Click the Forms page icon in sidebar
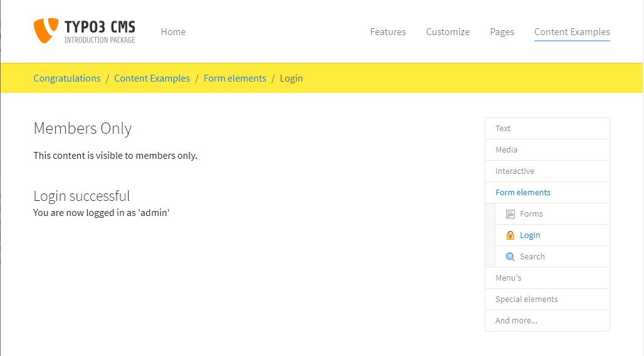The width and height of the screenshot is (644, 356). (x=510, y=213)
